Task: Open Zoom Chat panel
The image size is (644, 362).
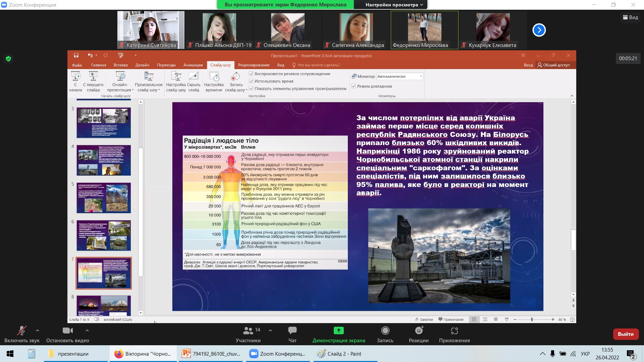Action: click(x=292, y=334)
